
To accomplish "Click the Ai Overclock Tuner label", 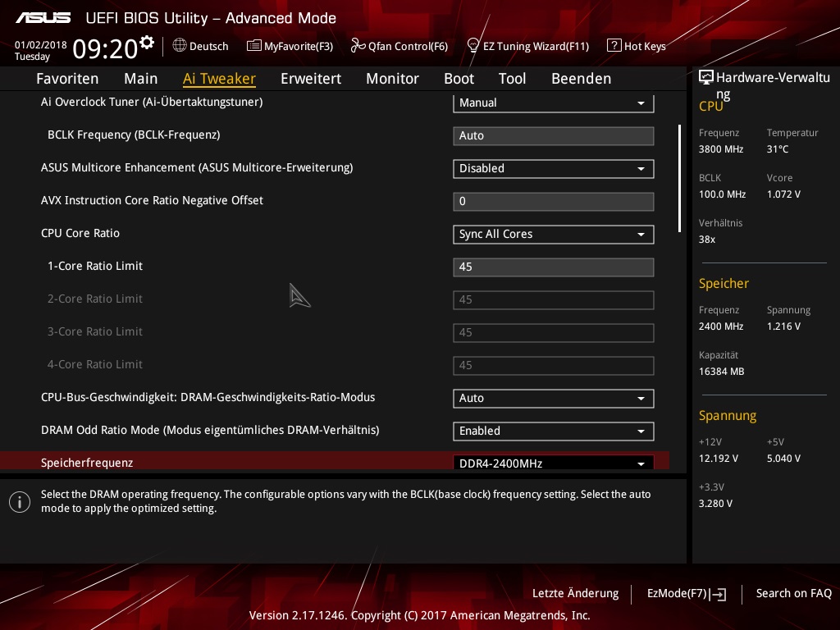I will [x=152, y=102].
